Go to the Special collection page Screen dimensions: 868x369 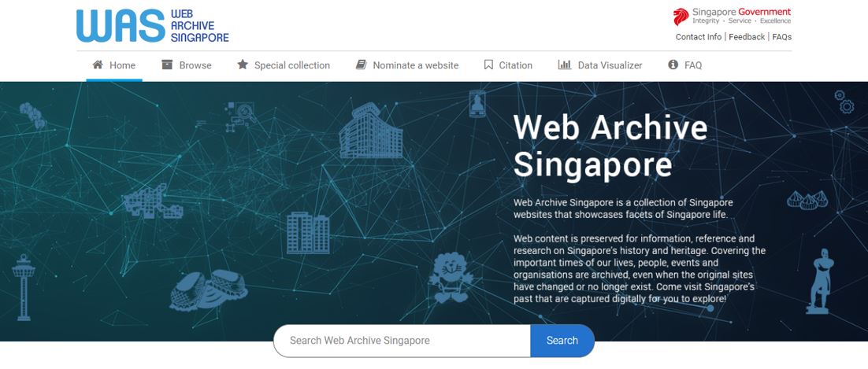pos(291,65)
